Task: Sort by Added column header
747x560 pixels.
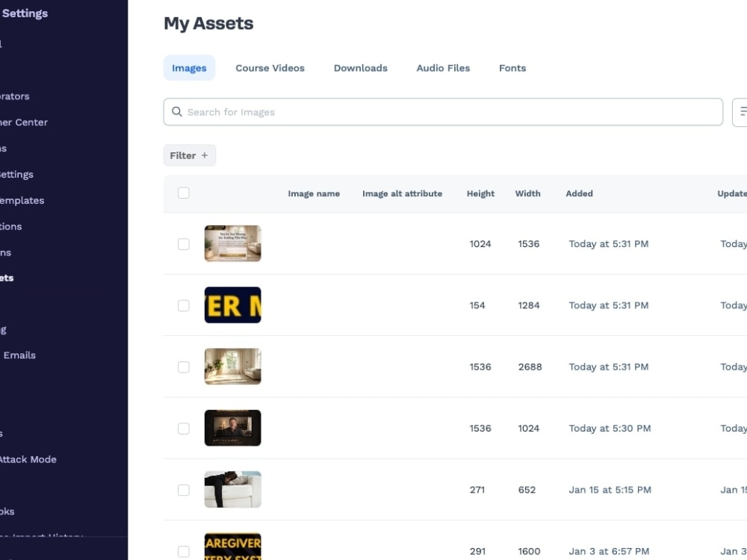Action: [x=579, y=193]
